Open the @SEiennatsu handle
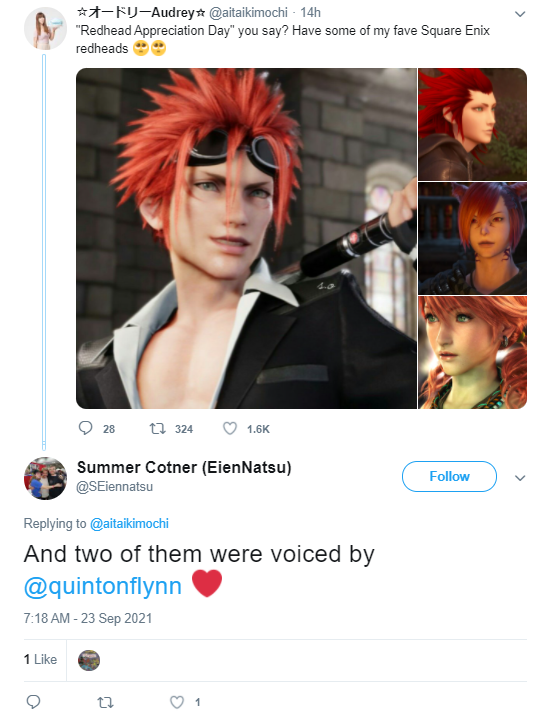This screenshot has width=552, height=716. [115, 487]
